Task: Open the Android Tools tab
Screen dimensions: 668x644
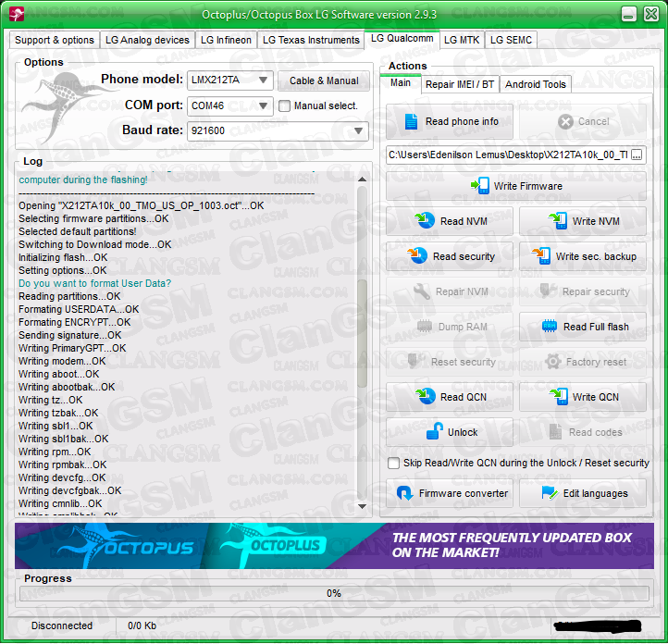Action: [x=535, y=84]
